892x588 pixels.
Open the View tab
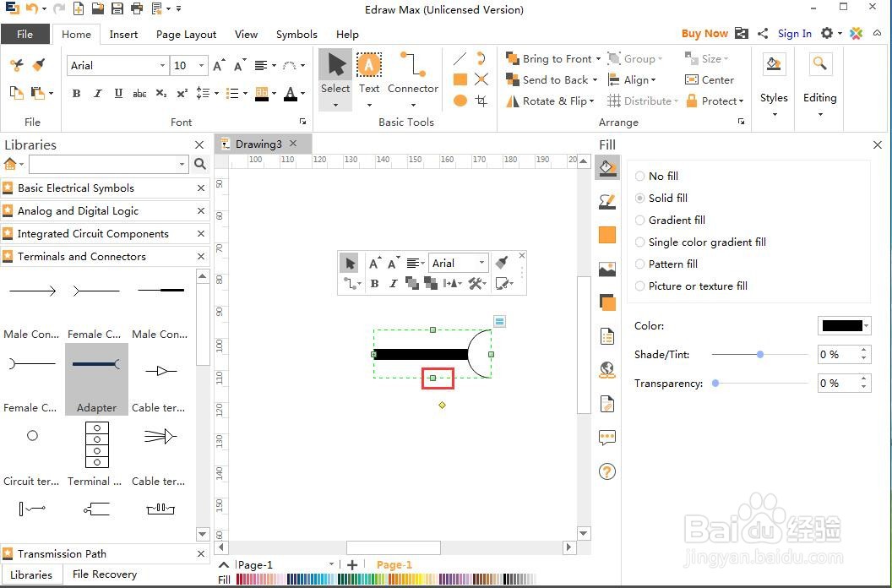[246, 34]
